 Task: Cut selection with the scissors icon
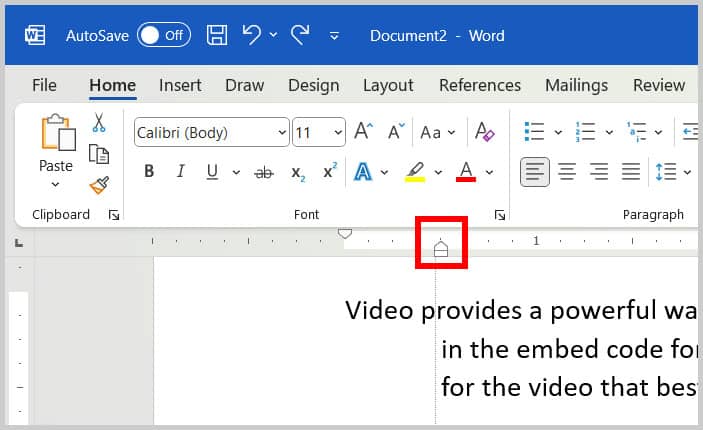coord(99,122)
